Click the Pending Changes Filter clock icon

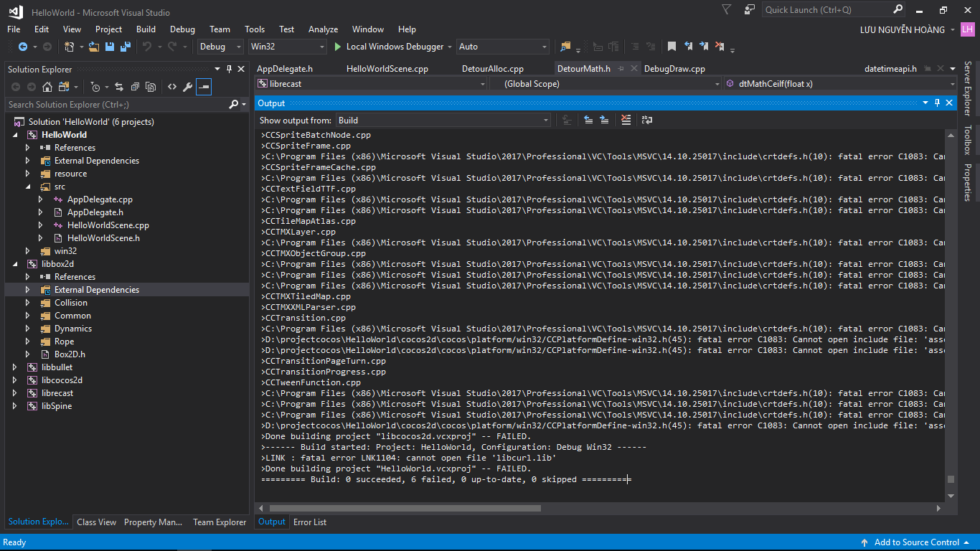[95, 87]
